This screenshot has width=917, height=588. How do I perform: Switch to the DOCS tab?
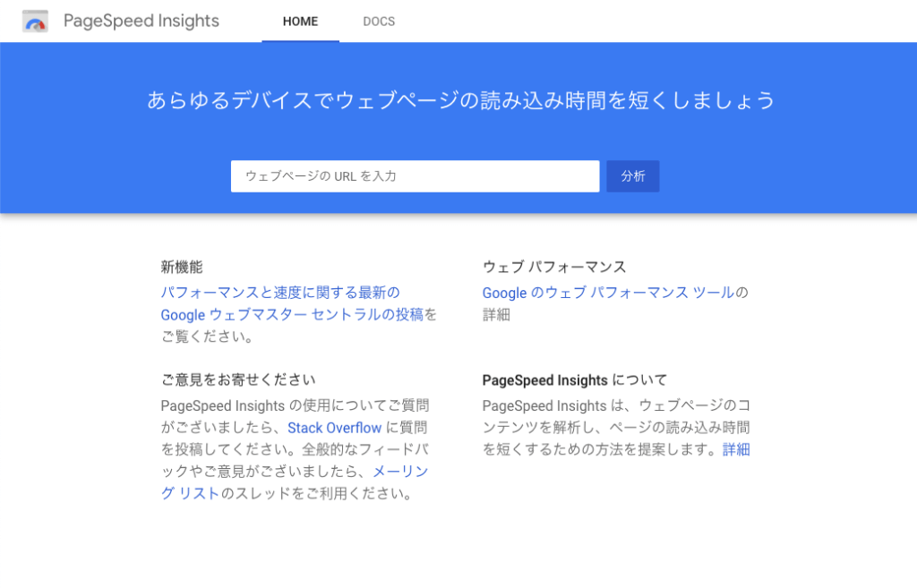pyautogui.click(x=379, y=21)
